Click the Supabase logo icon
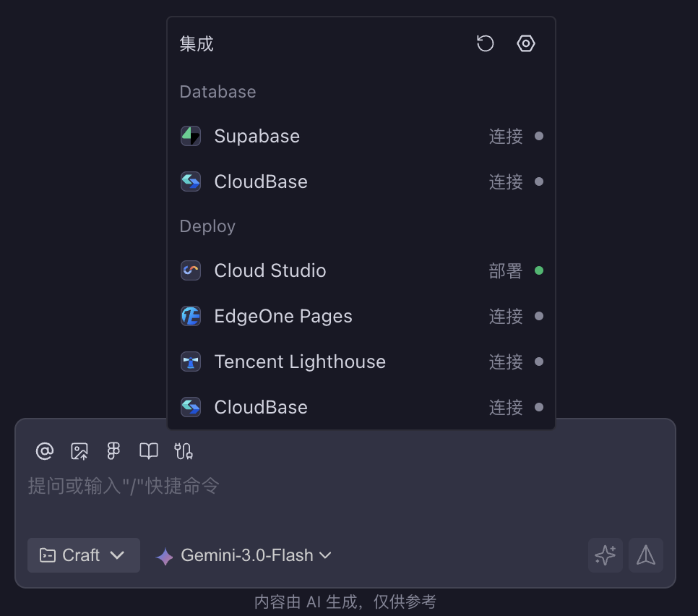Image resolution: width=698 pixels, height=616 pixels. tap(191, 136)
